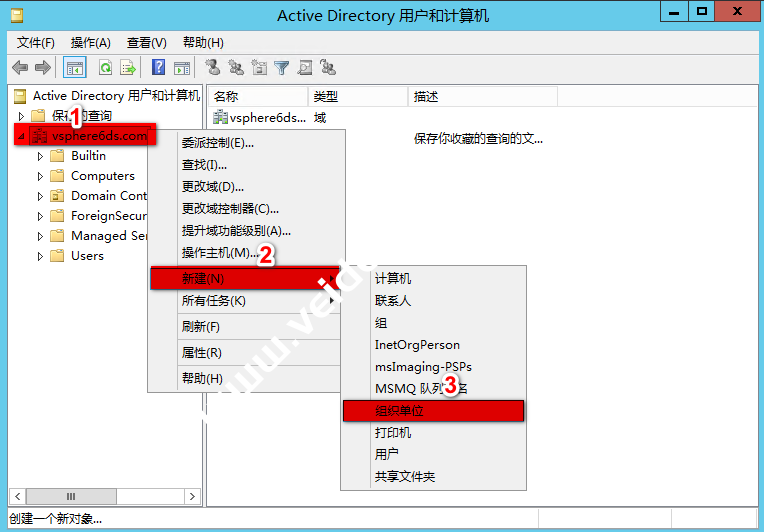Expand the Computers tree node
764x532 pixels.
(40, 176)
